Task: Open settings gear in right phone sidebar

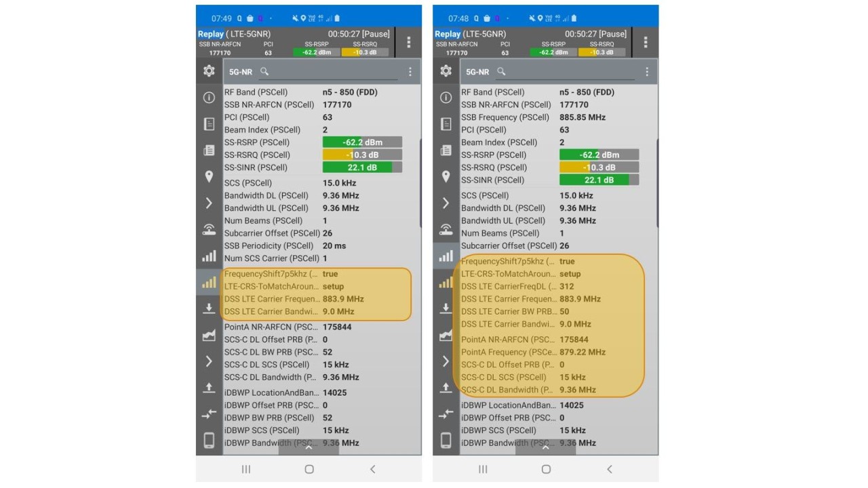Action: [x=446, y=70]
